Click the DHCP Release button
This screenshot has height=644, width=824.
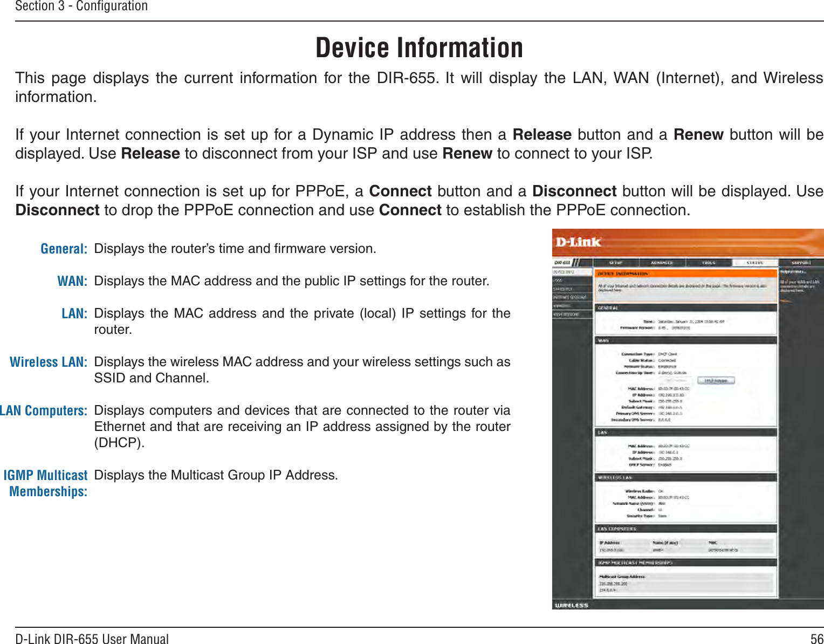coord(716,380)
